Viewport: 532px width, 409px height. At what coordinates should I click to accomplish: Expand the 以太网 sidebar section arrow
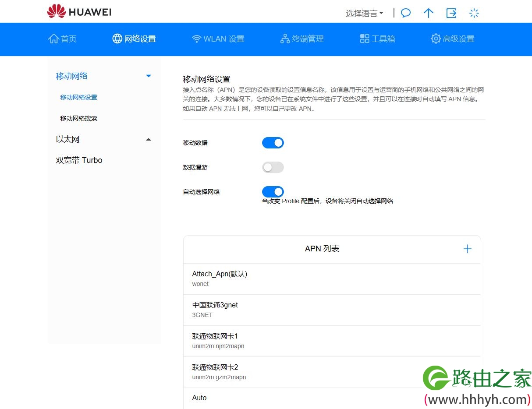pos(149,139)
